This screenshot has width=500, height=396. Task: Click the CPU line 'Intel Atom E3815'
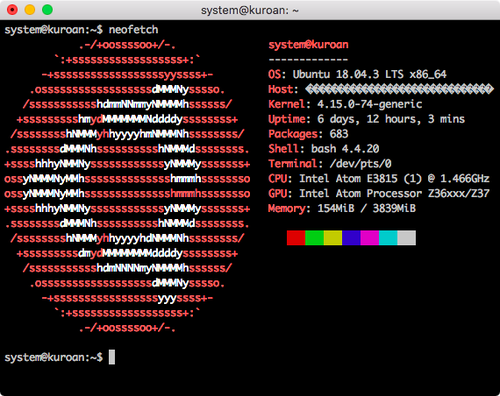[x=379, y=179]
